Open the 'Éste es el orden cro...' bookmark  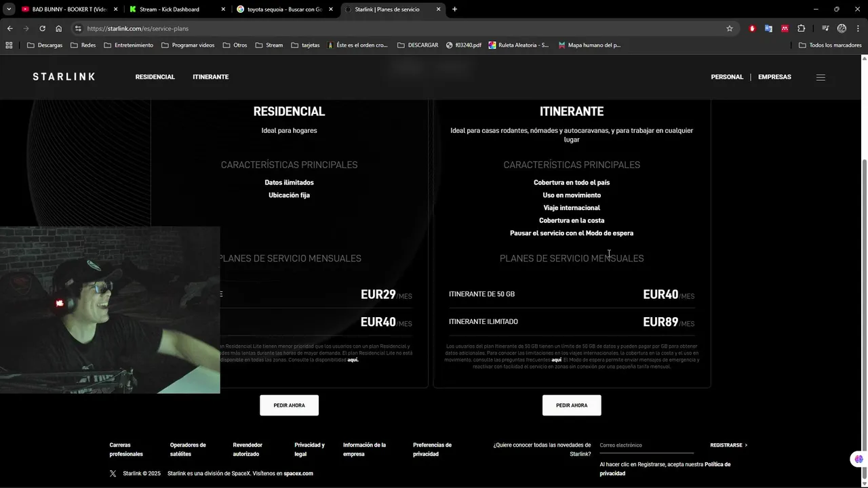[357, 45]
